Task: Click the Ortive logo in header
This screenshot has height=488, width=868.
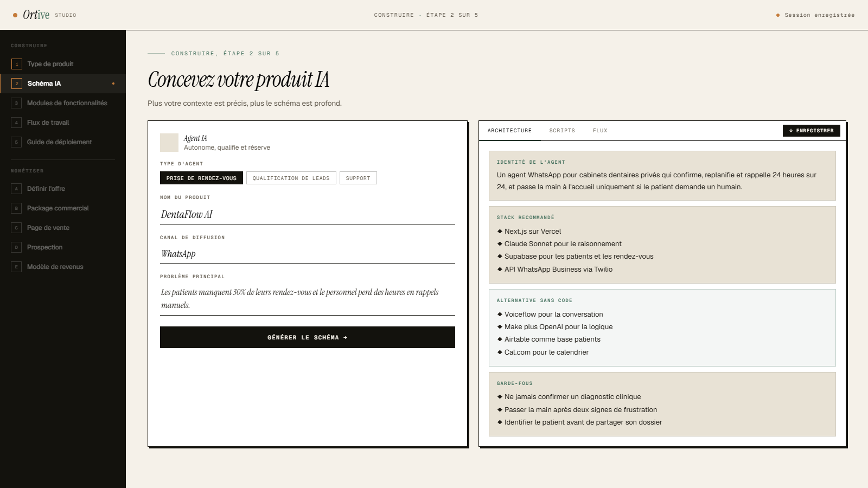Action: pos(36,15)
